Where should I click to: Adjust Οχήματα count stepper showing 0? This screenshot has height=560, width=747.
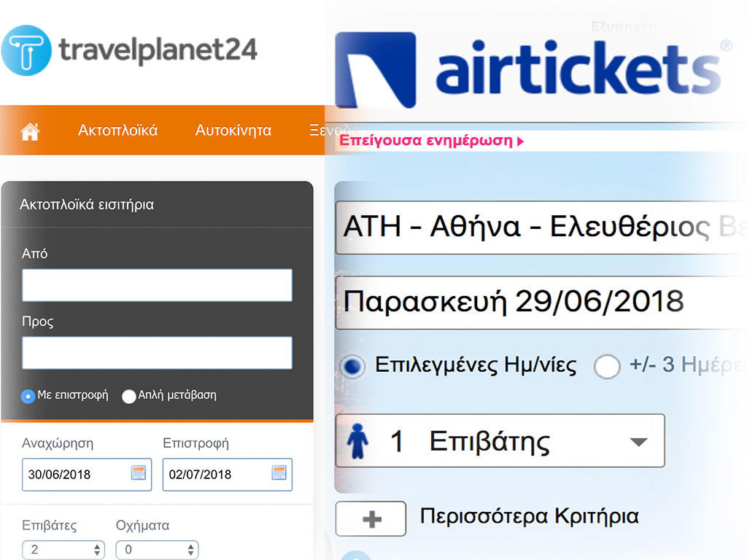pyautogui.click(x=157, y=550)
